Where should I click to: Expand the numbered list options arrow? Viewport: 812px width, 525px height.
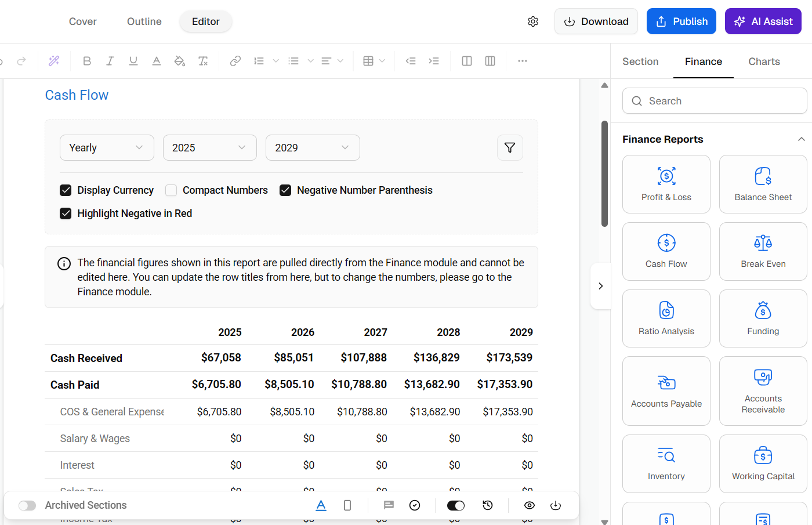(x=276, y=61)
